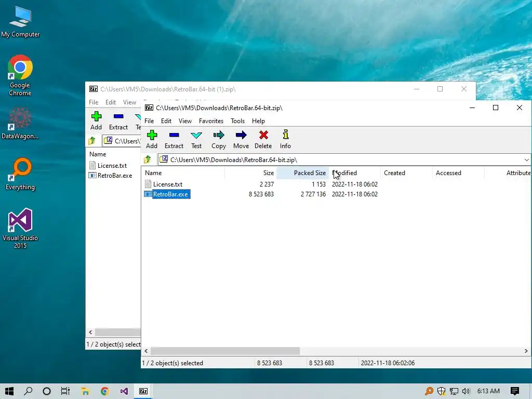Sort by the Size column header
Viewport: 532px width, 399px height.
(x=250, y=172)
